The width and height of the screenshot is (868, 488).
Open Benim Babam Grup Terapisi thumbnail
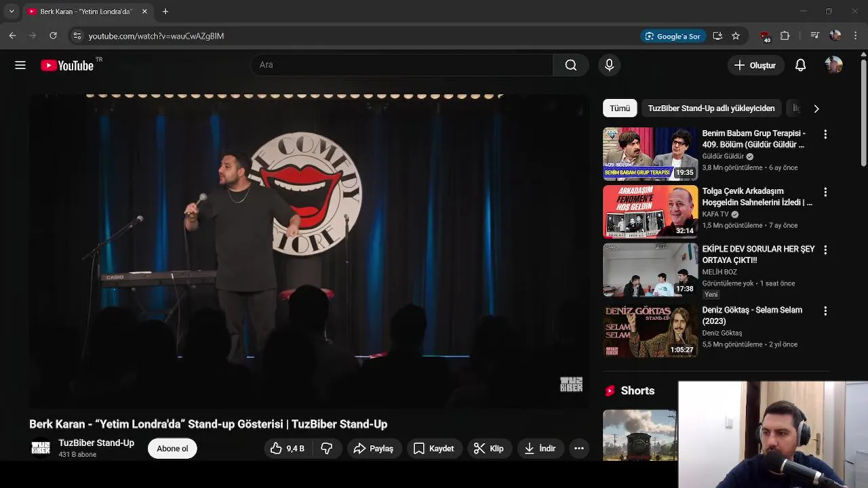(x=650, y=154)
